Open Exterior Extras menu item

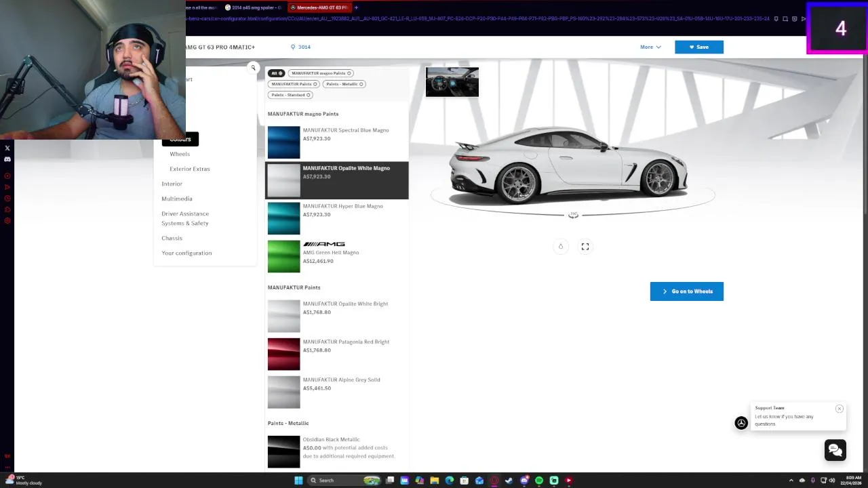click(x=190, y=169)
